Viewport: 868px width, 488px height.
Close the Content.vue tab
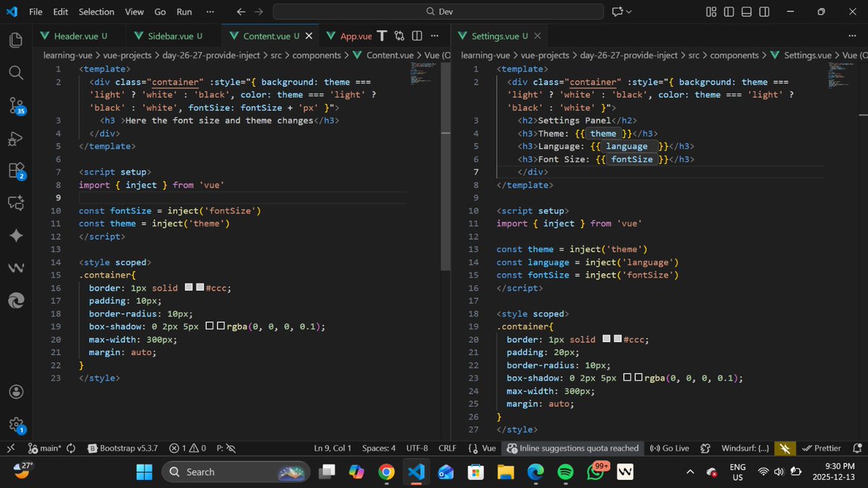click(309, 35)
